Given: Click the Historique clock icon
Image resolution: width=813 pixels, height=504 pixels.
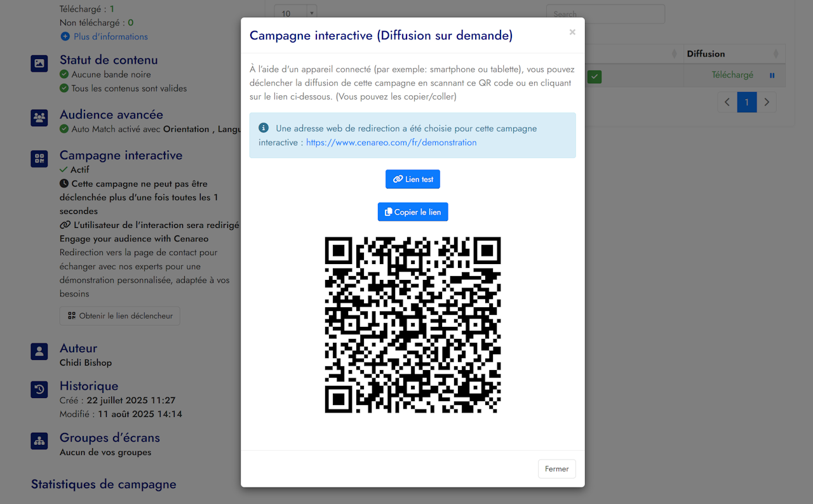Looking at the screenshot, I should pos(39,389).
